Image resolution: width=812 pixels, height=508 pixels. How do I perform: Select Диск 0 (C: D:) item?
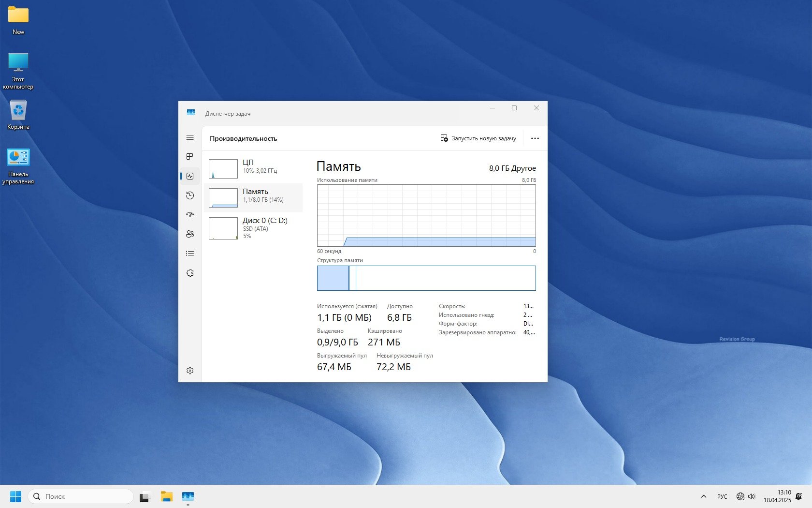253,228
